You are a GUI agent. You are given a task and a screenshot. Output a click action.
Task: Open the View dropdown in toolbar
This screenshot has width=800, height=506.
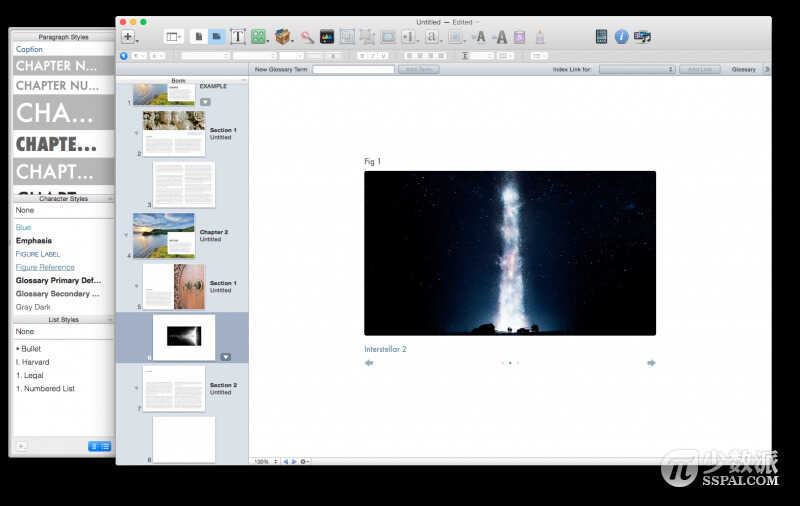(x=174, y=37)
